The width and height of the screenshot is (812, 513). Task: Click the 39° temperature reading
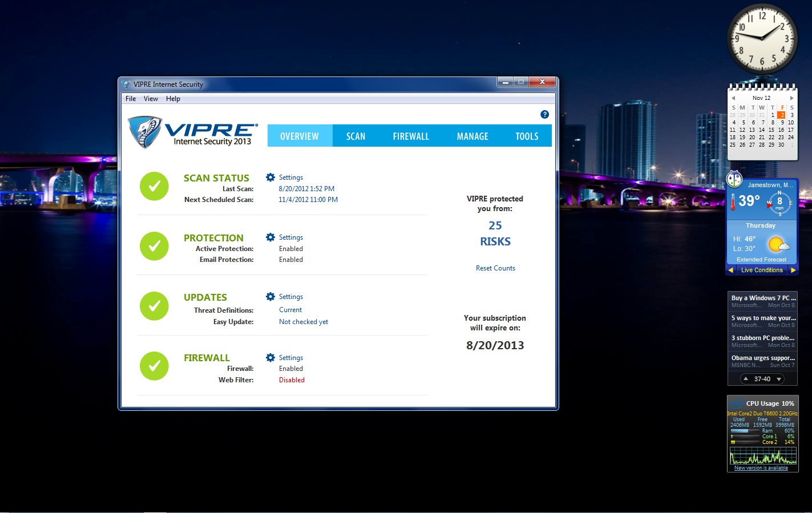(749, 201)
